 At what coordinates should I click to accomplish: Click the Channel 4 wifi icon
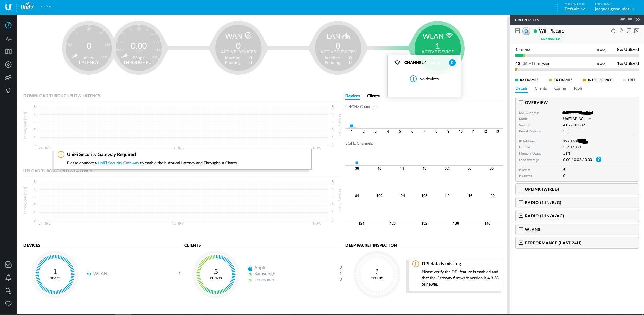pos(397,63)
